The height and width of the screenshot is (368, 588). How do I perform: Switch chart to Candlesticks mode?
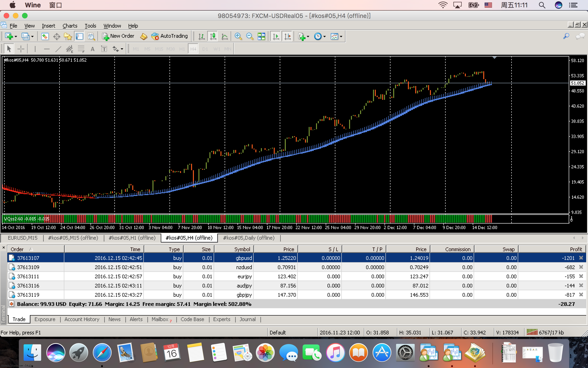213,37
